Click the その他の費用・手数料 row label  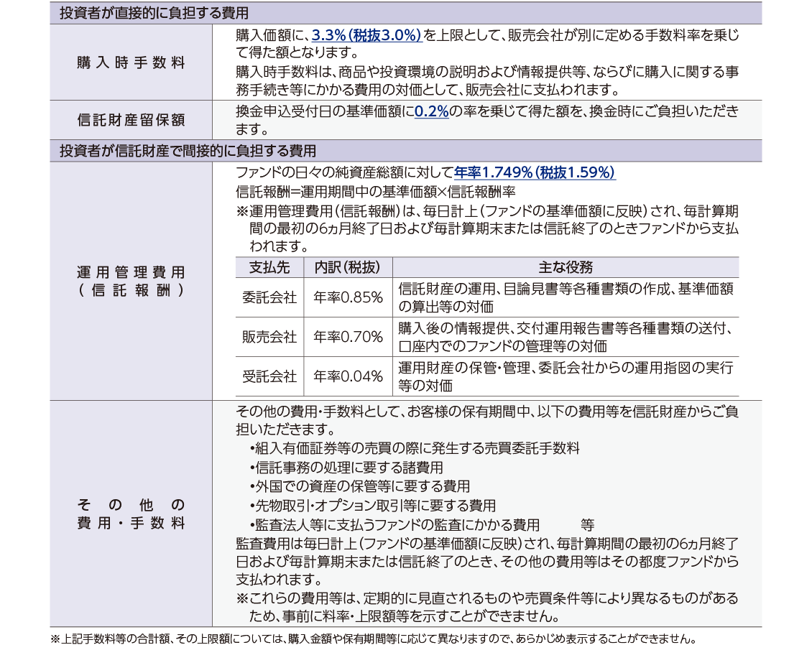(131, 514)
